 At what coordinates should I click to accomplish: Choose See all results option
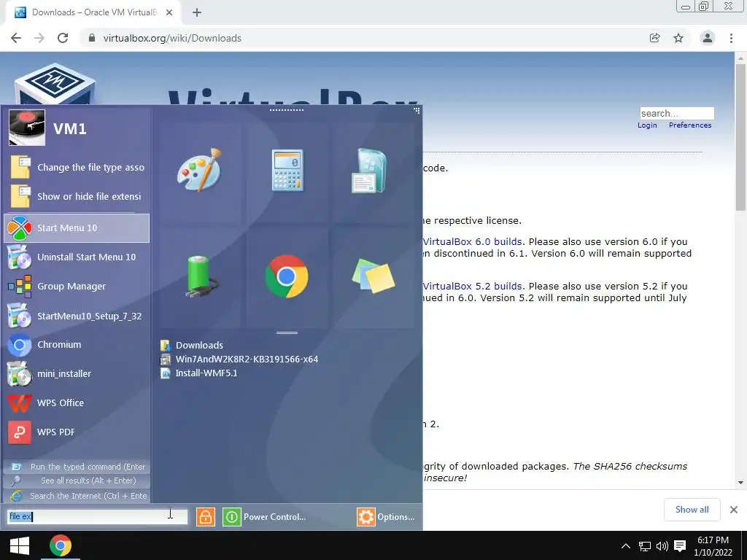77,481
